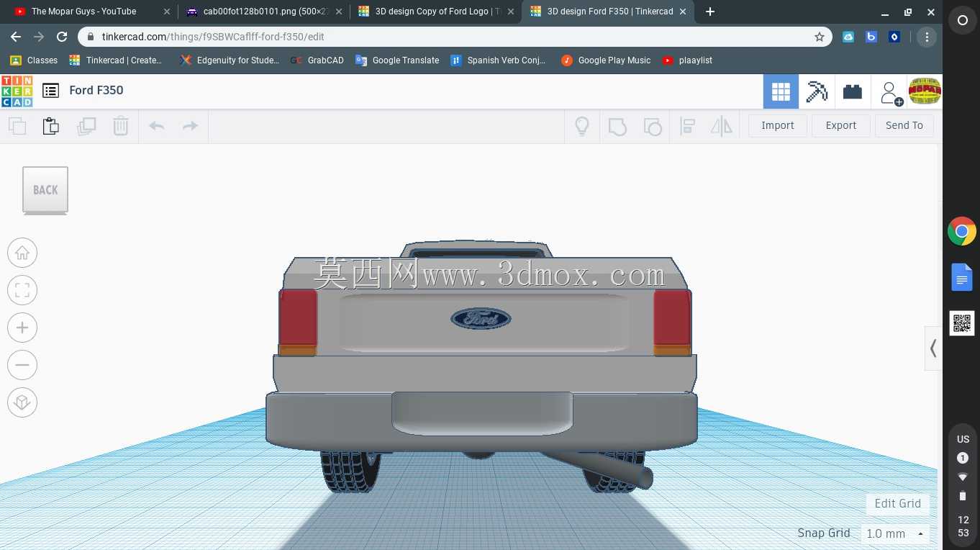This screenshot has width=980, height=550.
Task: Open the Google Translate bookmark
Action: pos(397,60)
